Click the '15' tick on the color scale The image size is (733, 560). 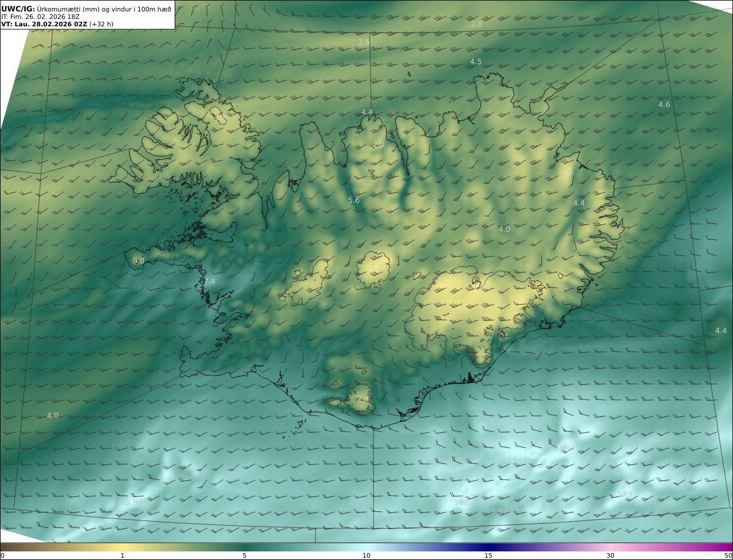tap(488, 555)
